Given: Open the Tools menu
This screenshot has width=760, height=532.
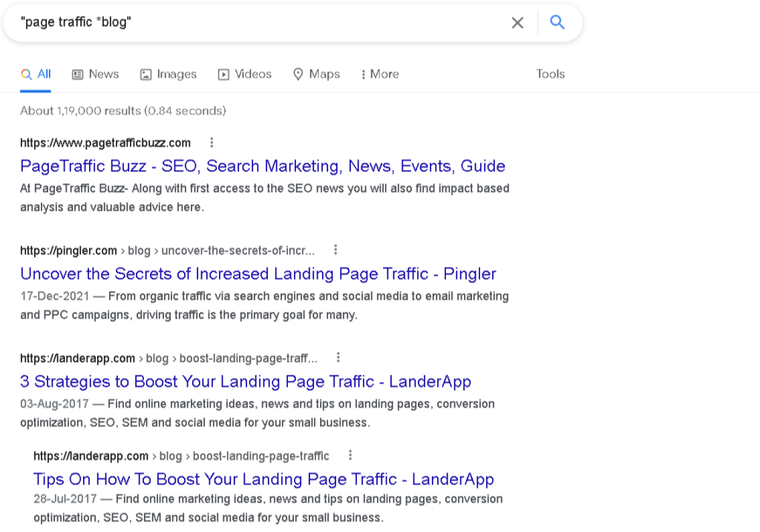Looking at the screenshot, I should point(550,74).
